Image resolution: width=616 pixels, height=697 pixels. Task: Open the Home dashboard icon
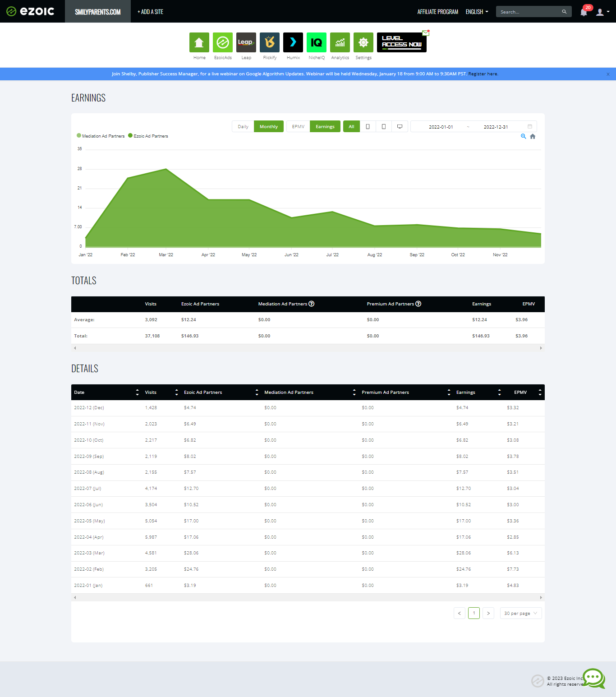tap(199, 42)
